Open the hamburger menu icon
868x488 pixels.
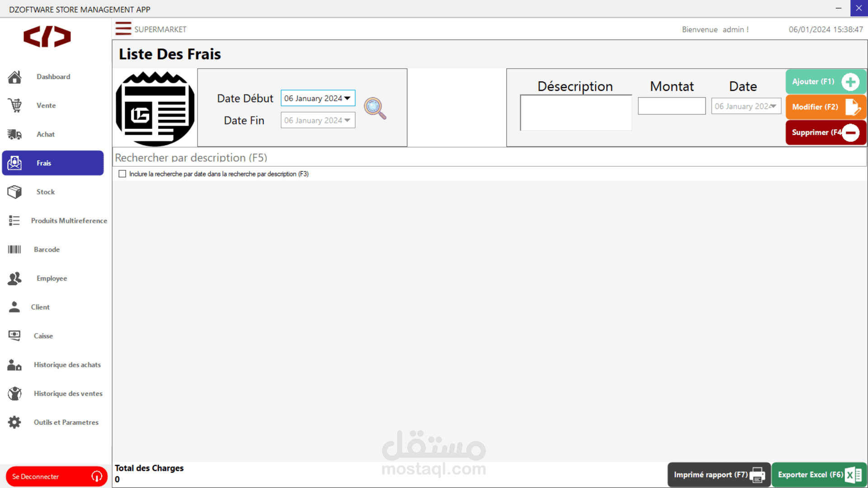coord(123,29)
